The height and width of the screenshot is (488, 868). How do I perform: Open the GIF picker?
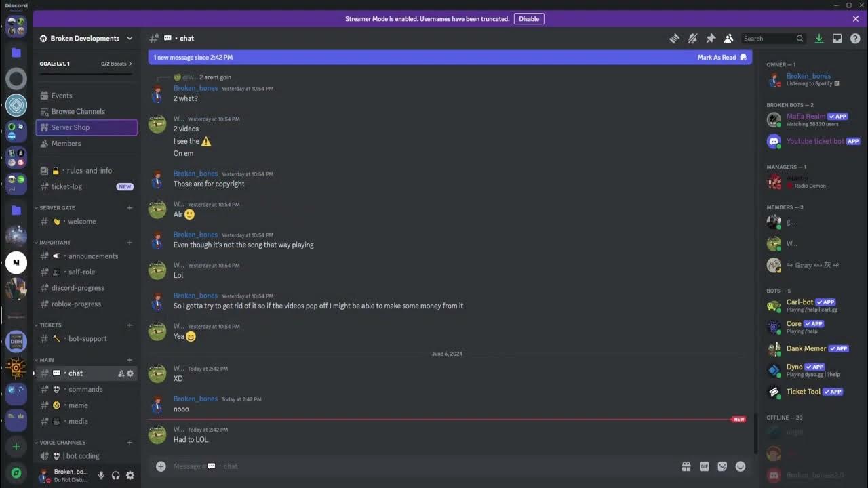coord(704,466)
